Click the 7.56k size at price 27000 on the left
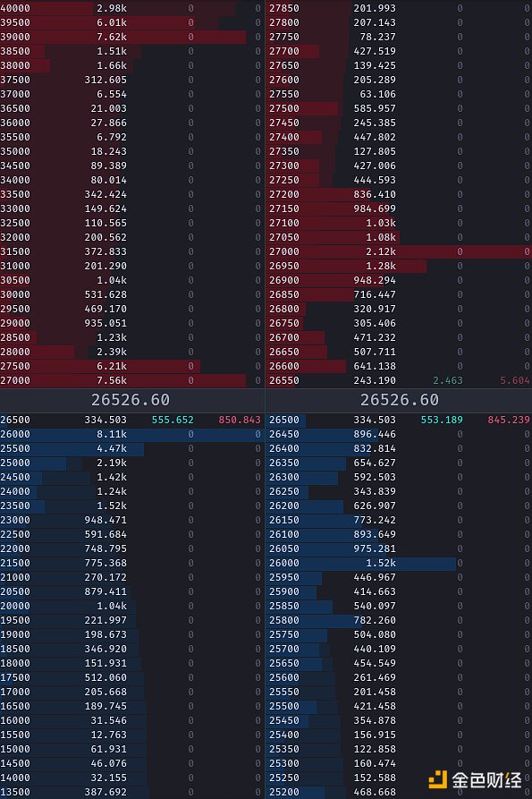532x799 pixels. [112, 380]
